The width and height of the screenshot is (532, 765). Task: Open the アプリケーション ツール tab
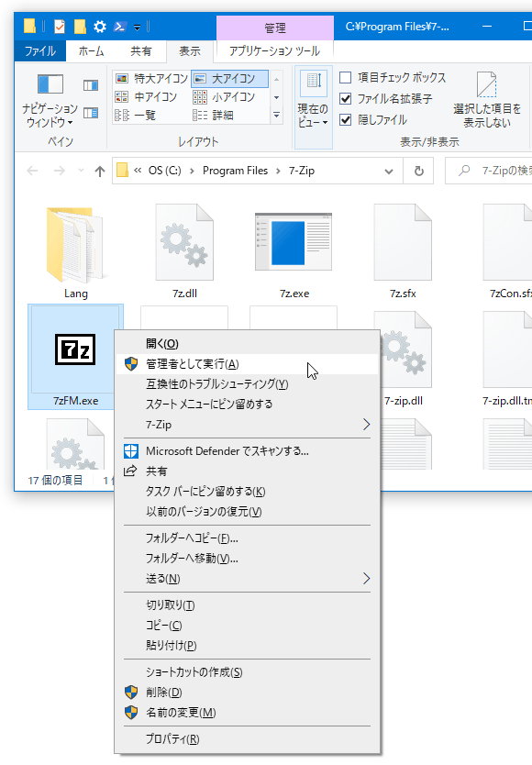[x=275, y=50]
